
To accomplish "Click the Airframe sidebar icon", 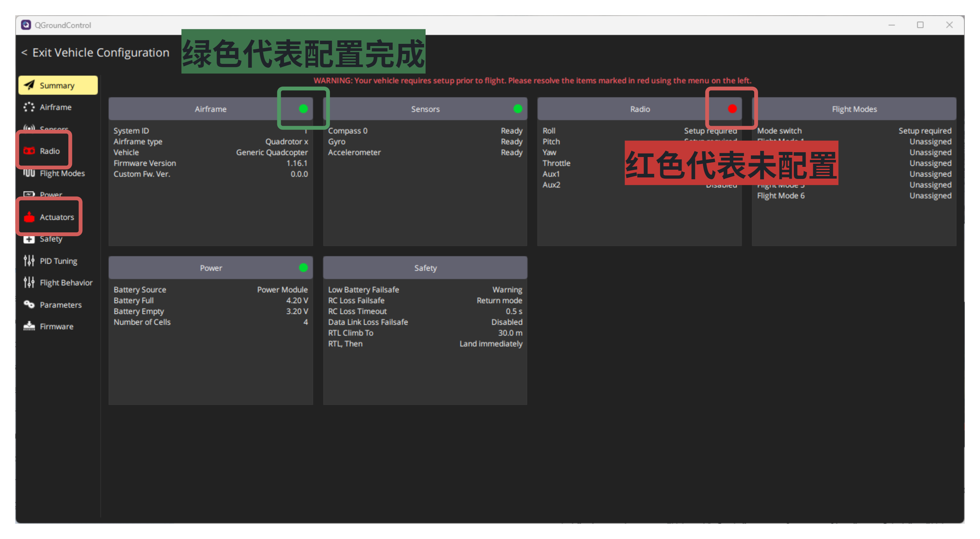I will [29, 107].
